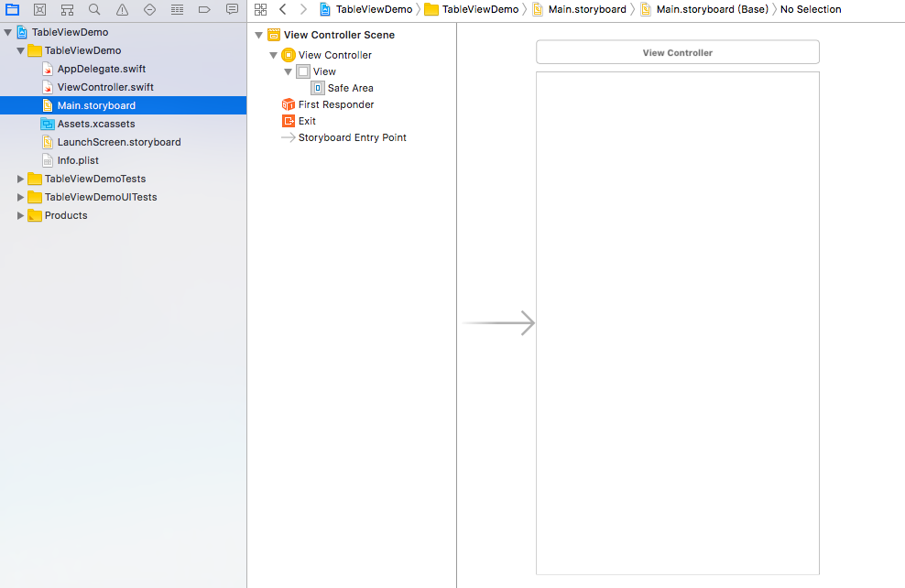Click Main.storyboard (Base) in the jump bar
Screen dimensions: 905x588
click(712, 9)
